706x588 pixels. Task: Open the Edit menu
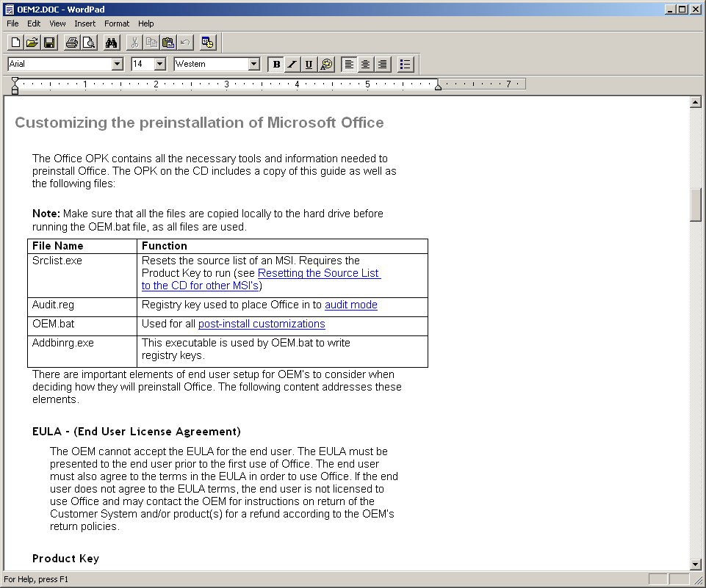(34, 23)
